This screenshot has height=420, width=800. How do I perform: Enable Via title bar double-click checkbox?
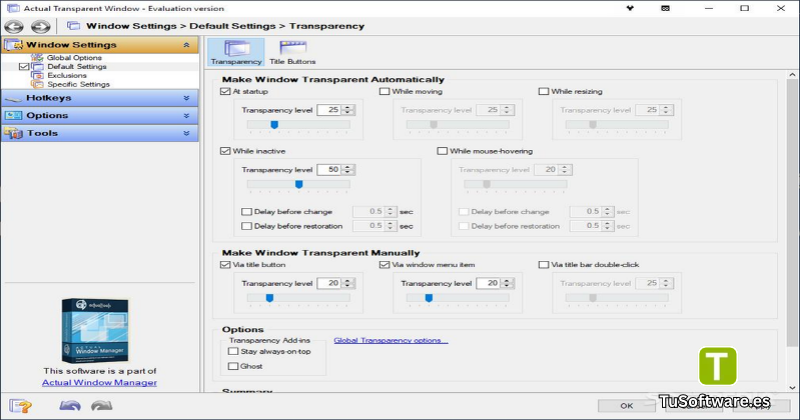tap(543, 265)
